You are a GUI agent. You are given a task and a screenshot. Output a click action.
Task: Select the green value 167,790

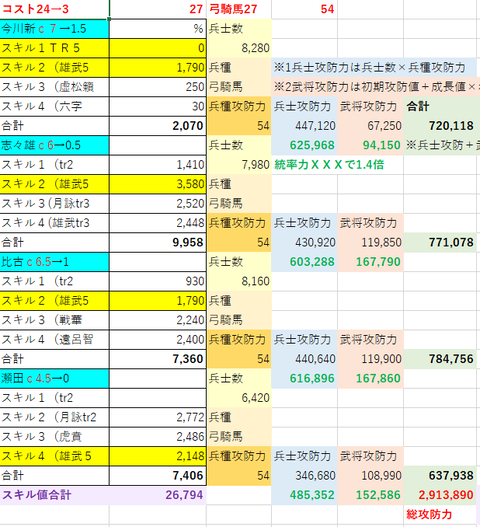[x=370, y=262]
